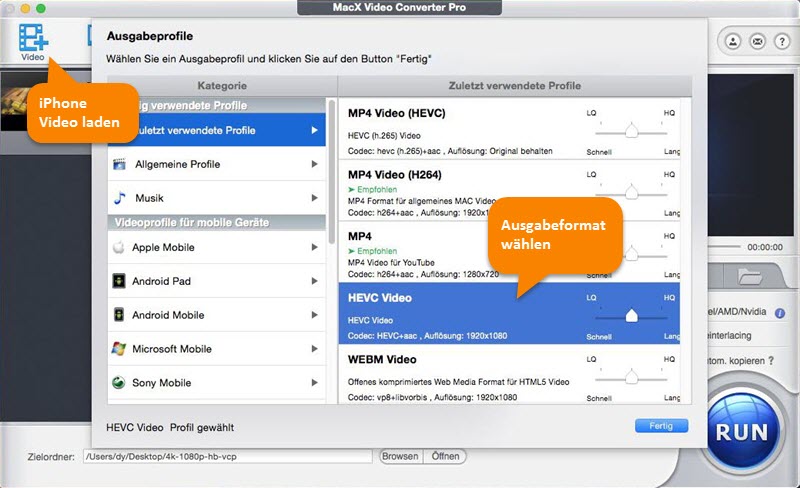Select the Musik category label
Viewport: 800px width, 488px height.
149,198
